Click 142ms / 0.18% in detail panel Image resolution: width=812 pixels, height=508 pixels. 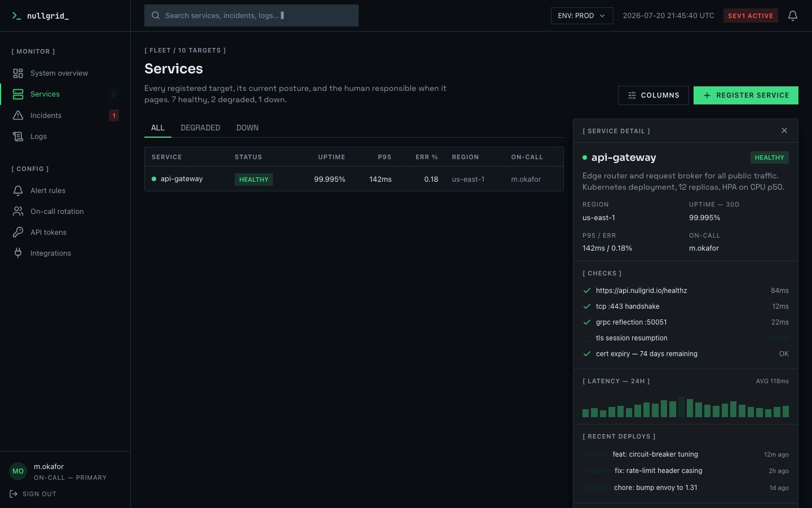607,248
